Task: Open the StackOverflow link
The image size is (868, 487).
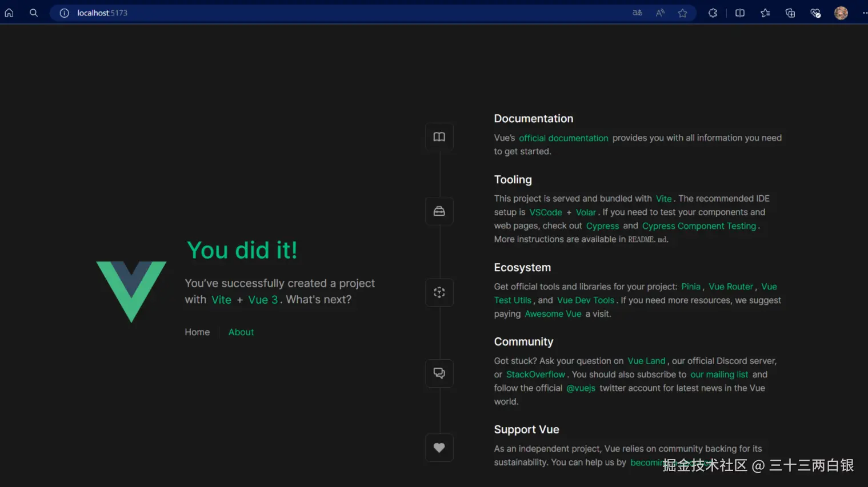Action: 535,375
